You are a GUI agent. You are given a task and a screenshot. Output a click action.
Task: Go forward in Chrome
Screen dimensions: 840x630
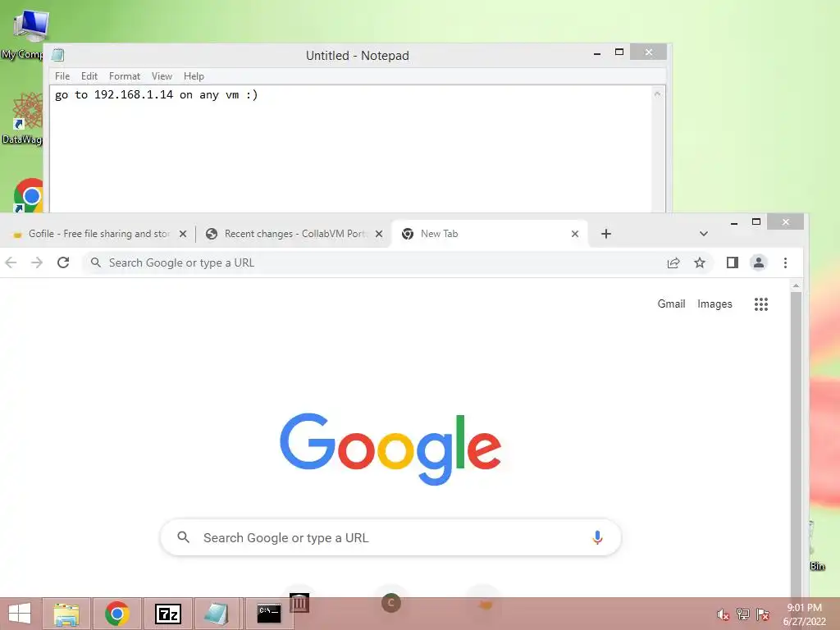(36, 262)
